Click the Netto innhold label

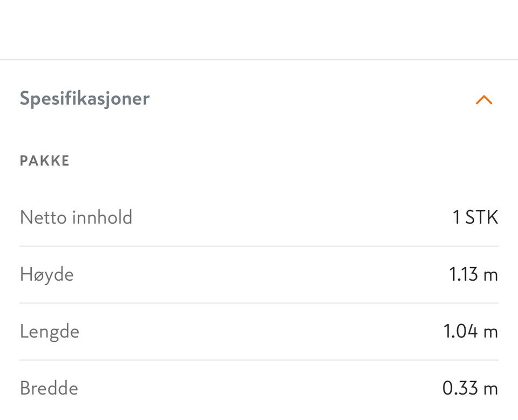coord(76,218)
